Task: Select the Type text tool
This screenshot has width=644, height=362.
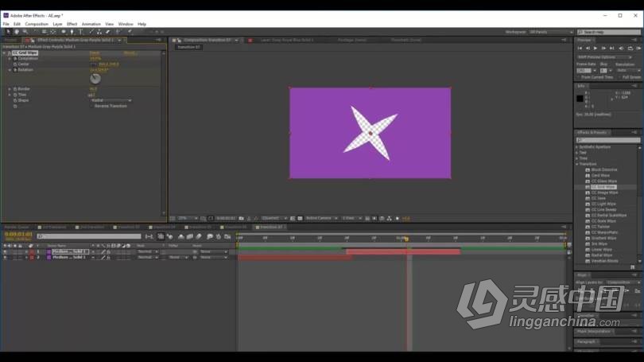Action: 80,32
